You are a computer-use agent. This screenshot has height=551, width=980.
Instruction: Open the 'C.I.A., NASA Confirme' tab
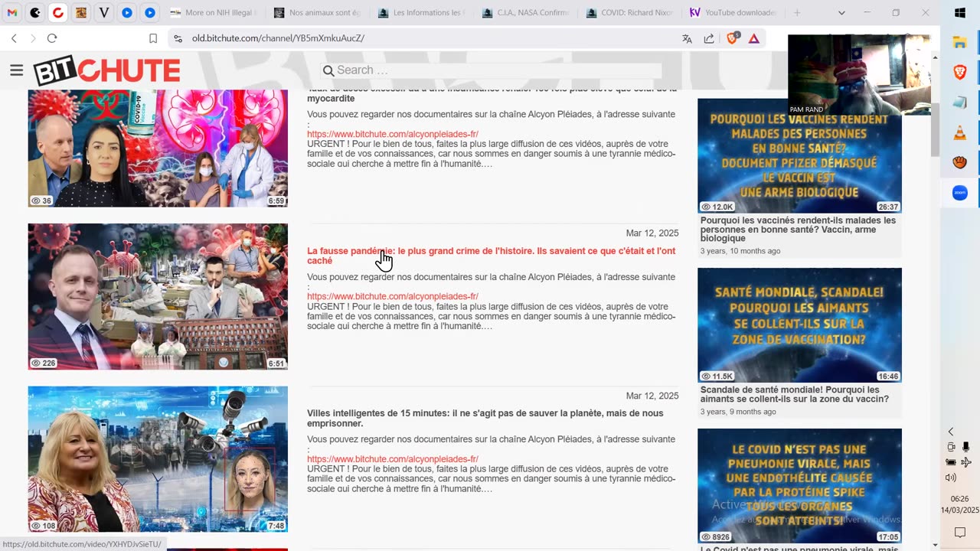click(525, 13)
